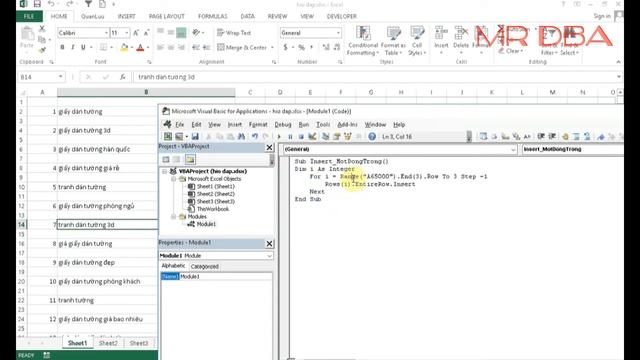Viewport: 640px width, 360px height.
Task: Open the Debug menu in the VBA editor
Action: [x=282, y=124]
